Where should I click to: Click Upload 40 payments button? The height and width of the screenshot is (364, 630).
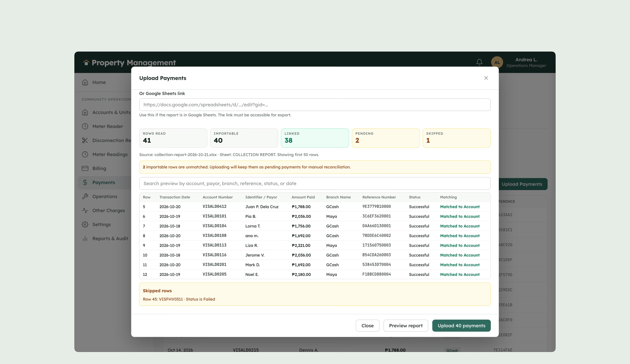tap(461, 326)
